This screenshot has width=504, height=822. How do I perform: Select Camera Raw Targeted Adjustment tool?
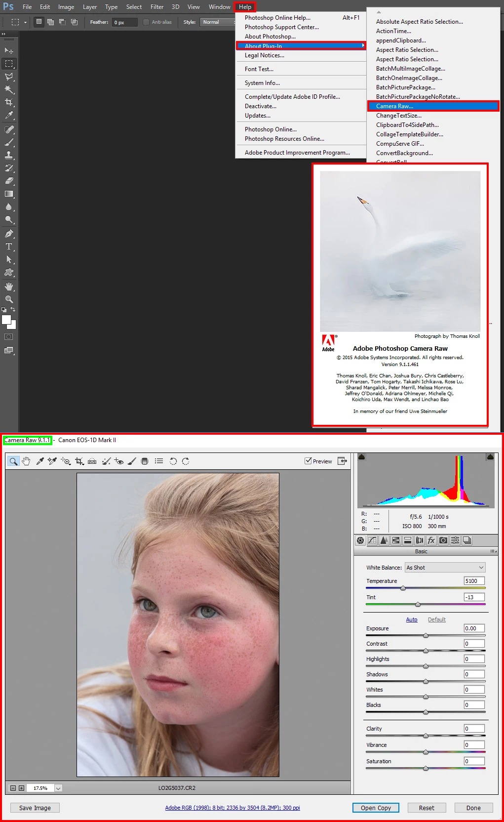click(66, 461)
